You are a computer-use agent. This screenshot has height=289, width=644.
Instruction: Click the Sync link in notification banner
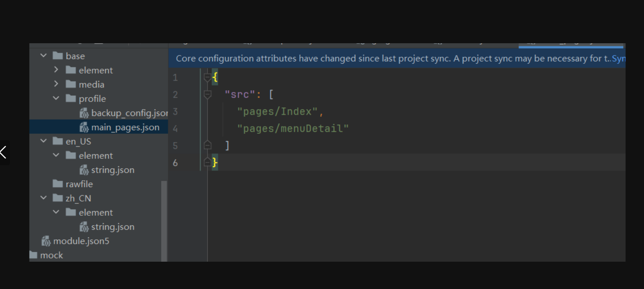(619, 59)
